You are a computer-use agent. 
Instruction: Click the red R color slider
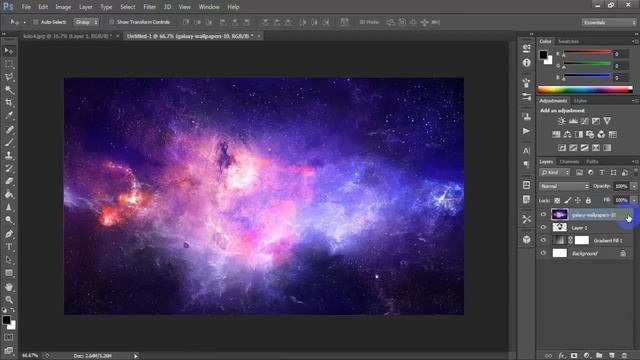tap(587, 52)
